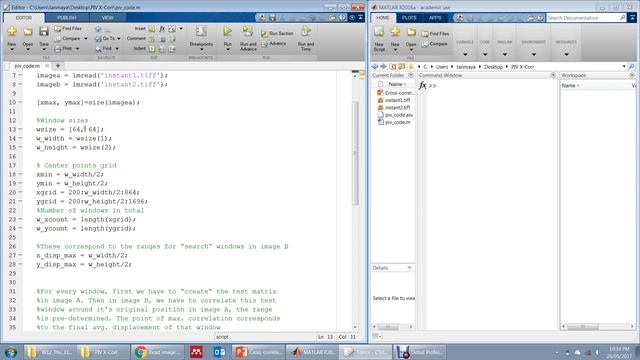Click the Current Folder horizontal scrollbar
The image size is (640, 360).
(x=388, y=327)
